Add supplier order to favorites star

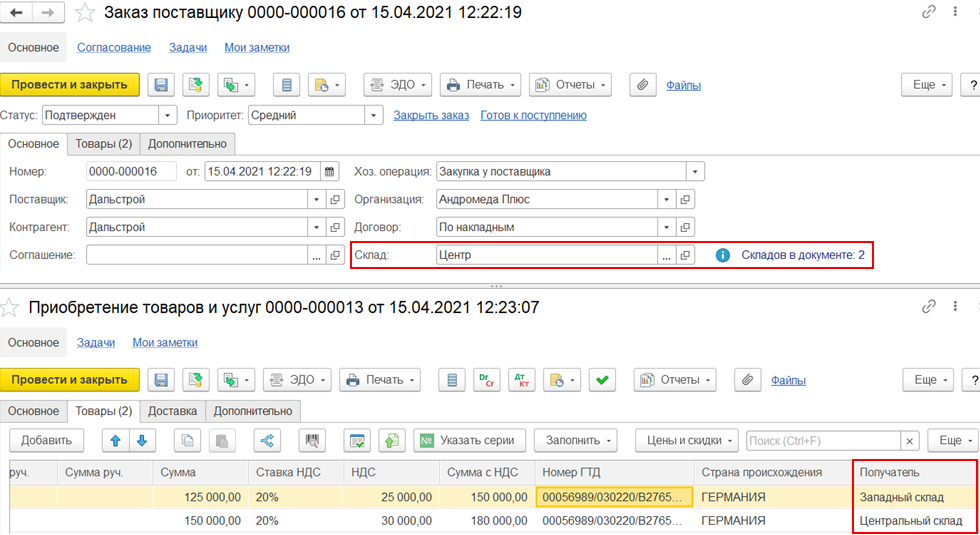pos(84,12)
